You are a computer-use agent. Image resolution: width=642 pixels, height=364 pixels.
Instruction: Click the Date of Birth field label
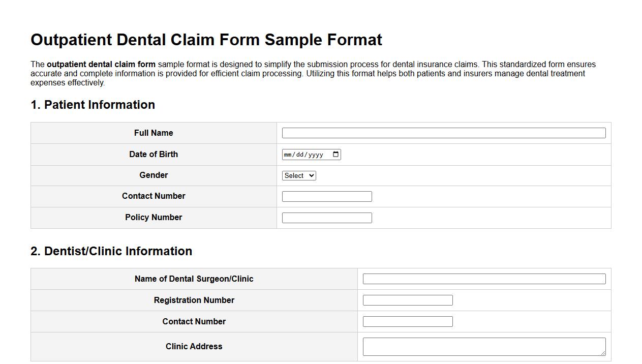click(154, 154)
